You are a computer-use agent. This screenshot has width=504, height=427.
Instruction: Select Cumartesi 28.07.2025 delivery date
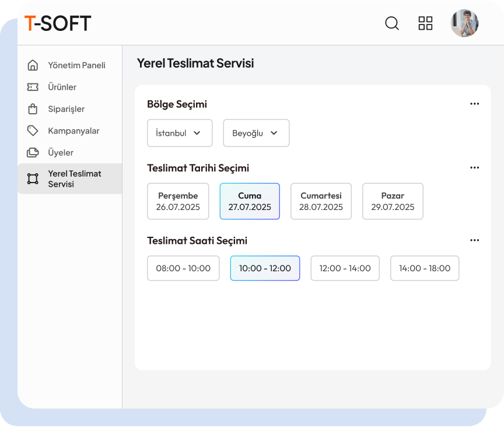[321, 201]
